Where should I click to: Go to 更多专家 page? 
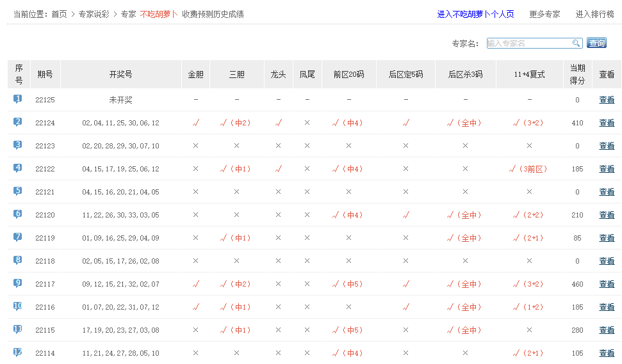point(544,14)
